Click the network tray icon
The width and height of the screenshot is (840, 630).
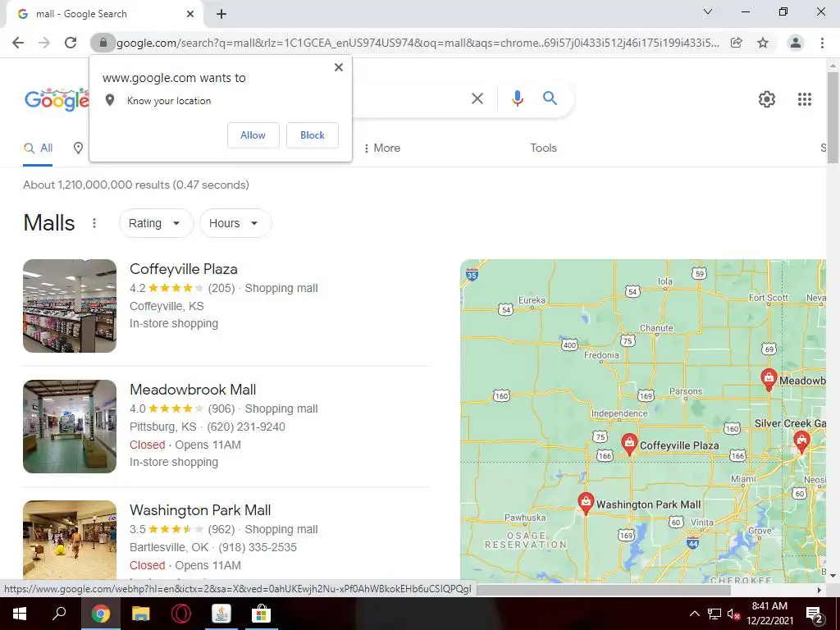click(x=714, y=614)
